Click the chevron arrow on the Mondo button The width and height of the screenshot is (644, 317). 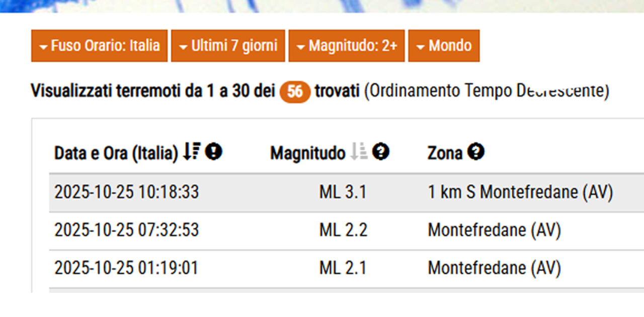[x=421, y=46]
